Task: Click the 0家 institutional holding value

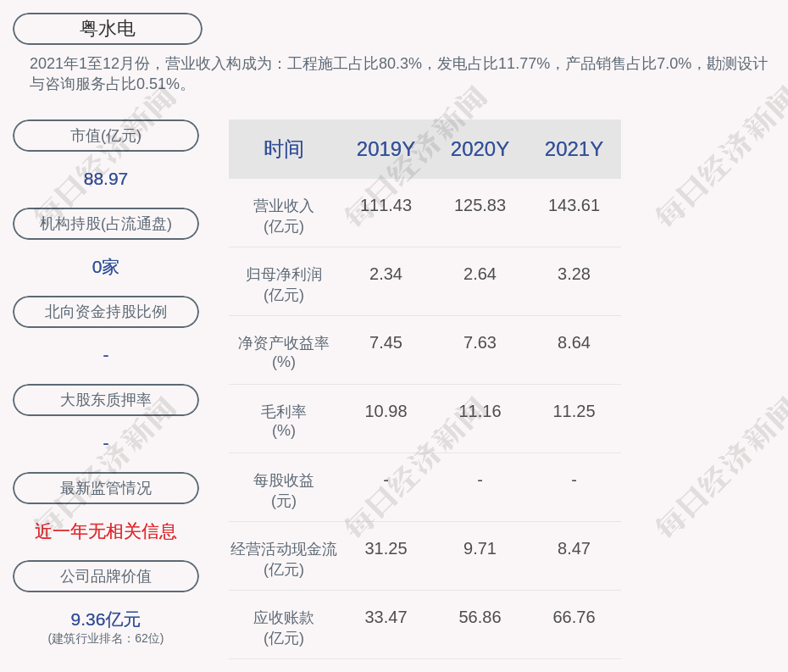Action: [106, 267]
